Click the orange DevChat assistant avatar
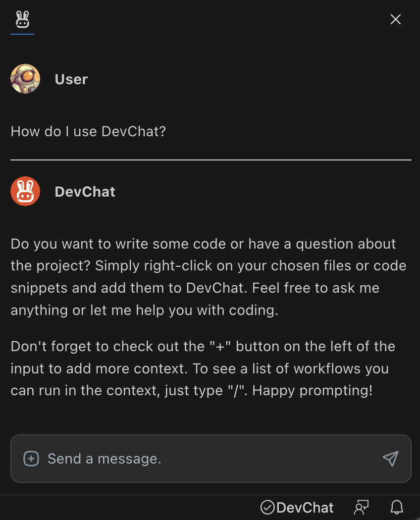 tap(25, 191)
